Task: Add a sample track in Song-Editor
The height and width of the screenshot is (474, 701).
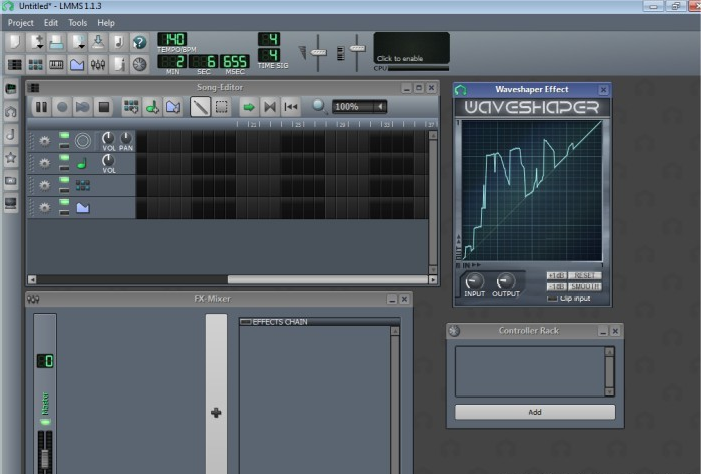Action: point(152,107)
